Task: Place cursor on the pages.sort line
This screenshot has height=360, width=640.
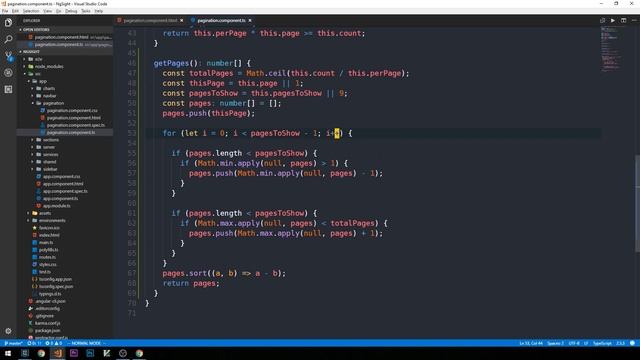Action: pyautogui.click(x=224, y=273)
